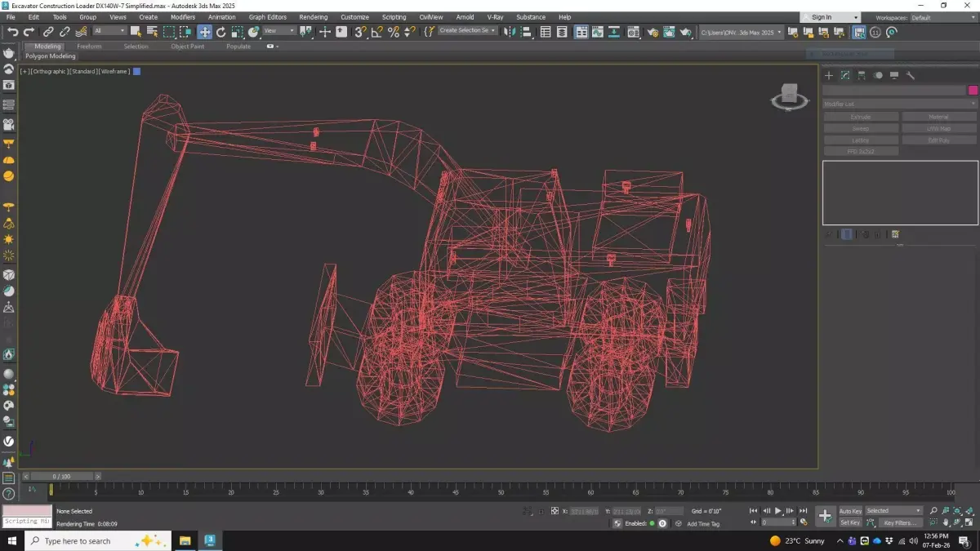Open Create Selection Set dropdown
980x551 pixels.
point(467,31)
